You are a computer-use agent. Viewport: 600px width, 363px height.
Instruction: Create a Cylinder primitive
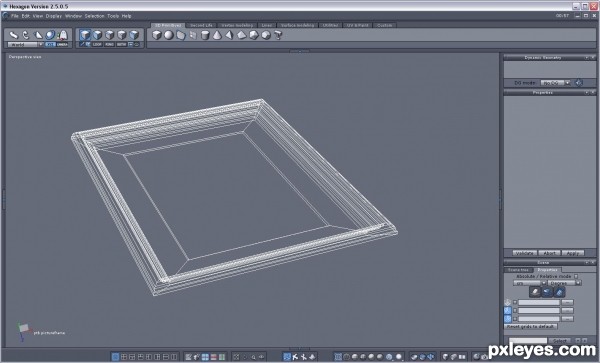point(205,35)
